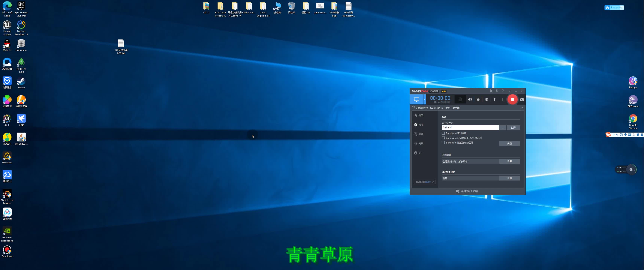Enable Bandicam 启动后最小化到系统托盘 checkbox

(443, 138)
